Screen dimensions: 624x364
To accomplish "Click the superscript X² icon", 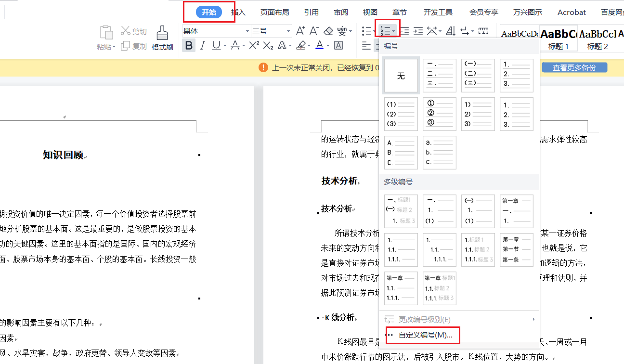I will coord(254,45).
